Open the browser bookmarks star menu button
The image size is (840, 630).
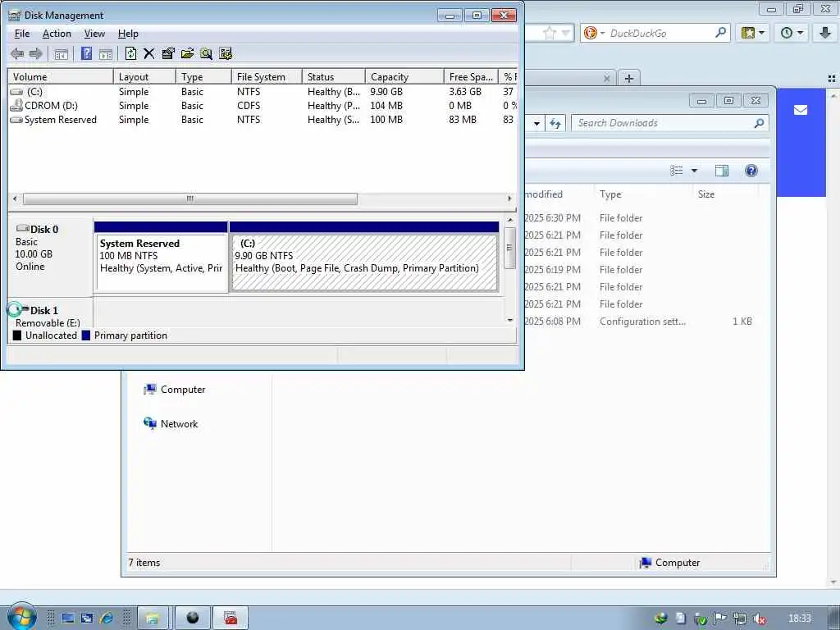click(x=753, y=33)
